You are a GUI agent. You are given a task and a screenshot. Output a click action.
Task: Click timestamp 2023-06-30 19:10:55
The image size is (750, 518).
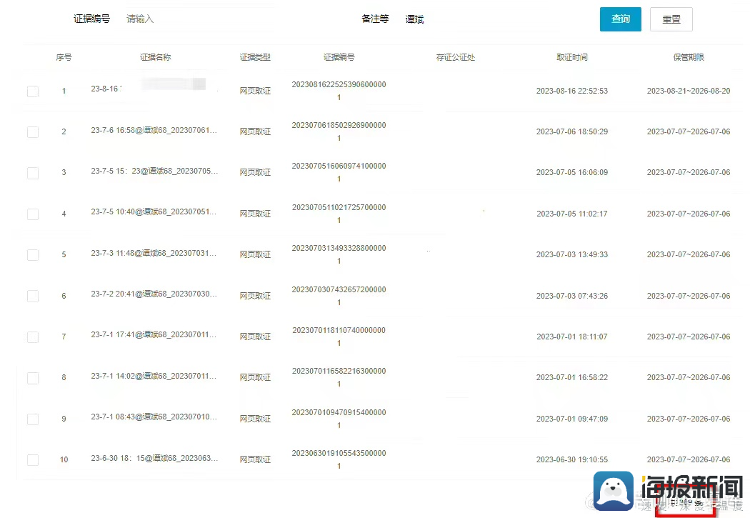pos(572,460)
